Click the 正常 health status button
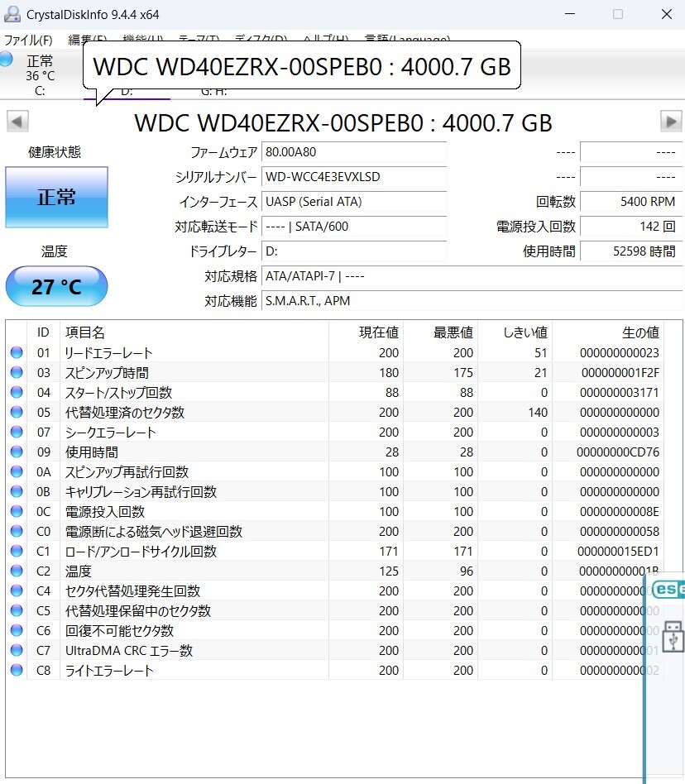Image resolution: width=685 pixels, height=784 pixels. pyautogui.click(x=56, y=197)
